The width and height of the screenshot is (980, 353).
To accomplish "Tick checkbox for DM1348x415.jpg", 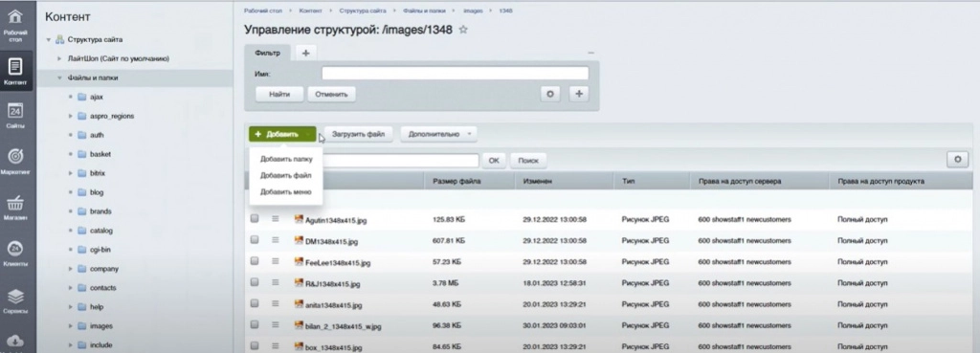I will 255,240.
